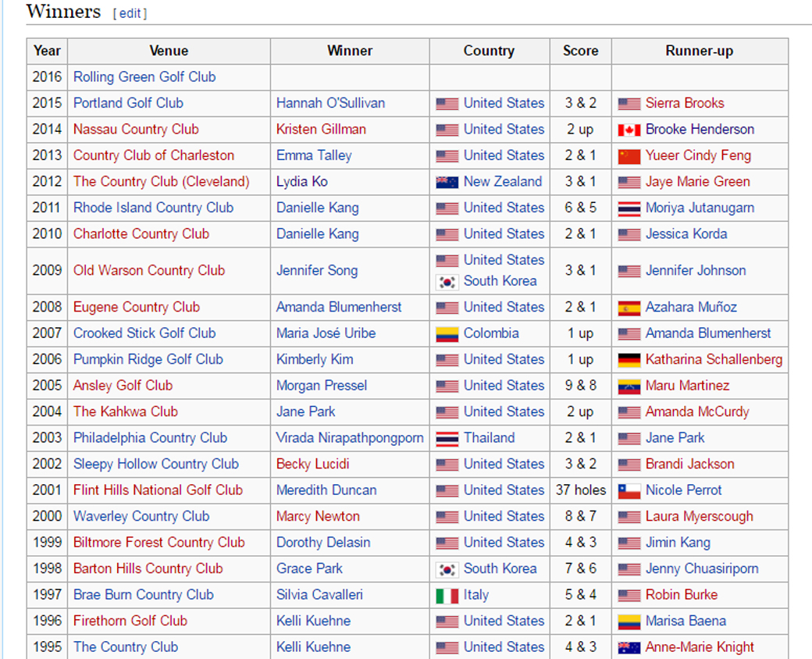The width and height of the screenshot is (812, 659).
Task: Open the Brae Burn Country Club link
Action: pos(144,595)
